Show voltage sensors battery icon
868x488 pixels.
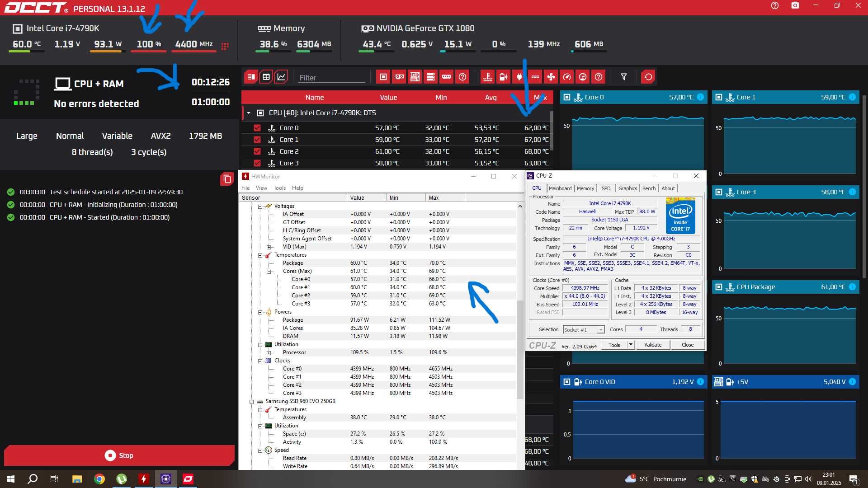click(503, 77)
